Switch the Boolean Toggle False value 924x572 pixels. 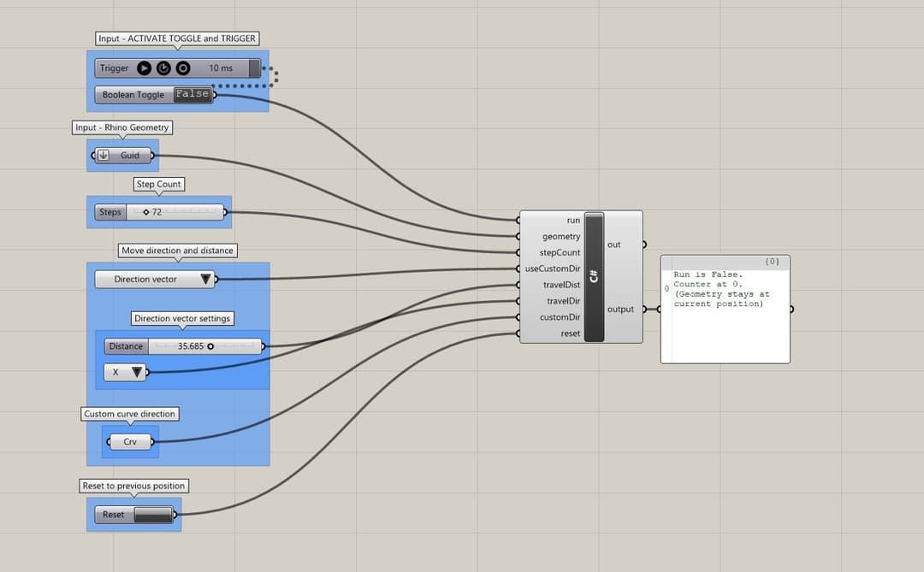[x=192, y=94]
